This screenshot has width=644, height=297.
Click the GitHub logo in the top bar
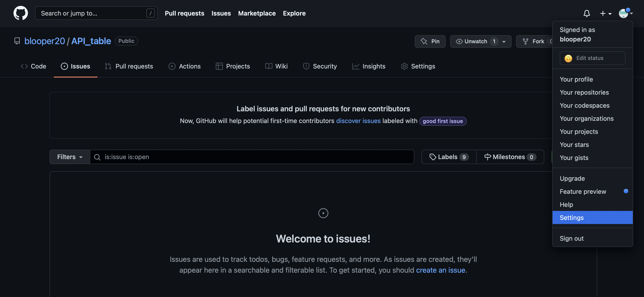point(20,13)
